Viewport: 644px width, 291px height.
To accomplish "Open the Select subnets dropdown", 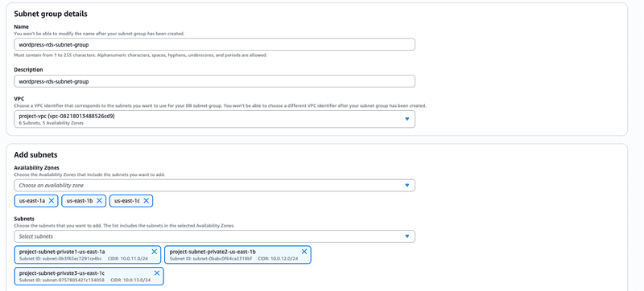I will (x=214, y=236).
